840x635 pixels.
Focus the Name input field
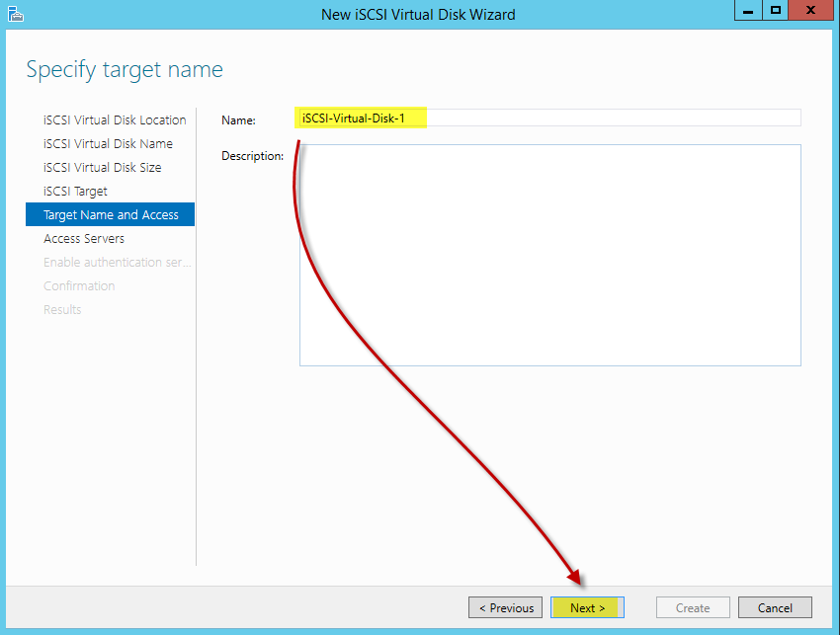[x=548, y=118]
